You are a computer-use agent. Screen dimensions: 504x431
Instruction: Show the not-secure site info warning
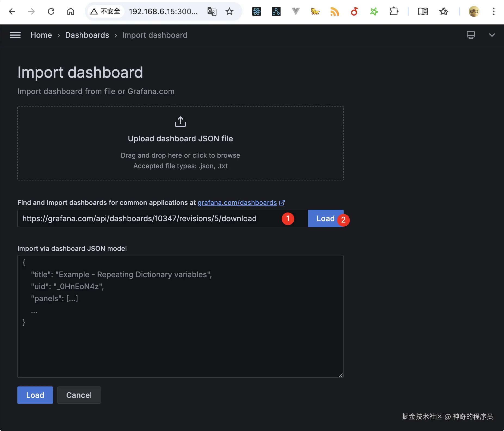[105, 11]
